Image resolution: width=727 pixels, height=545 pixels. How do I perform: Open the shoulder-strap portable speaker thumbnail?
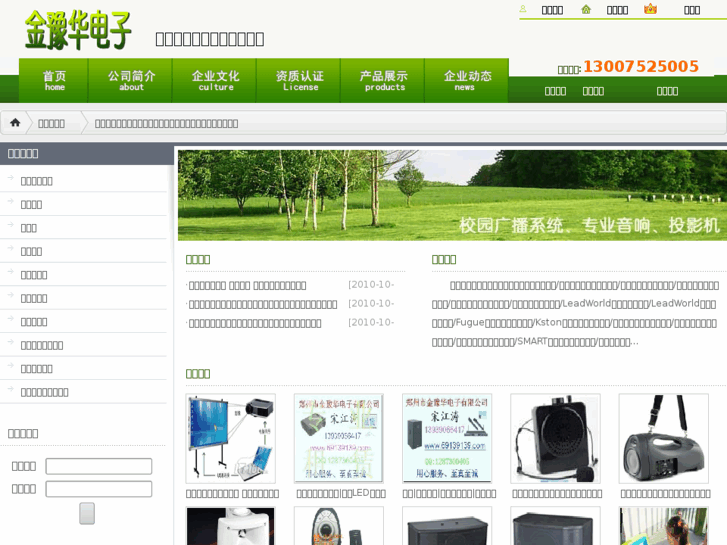click(663, 438)
